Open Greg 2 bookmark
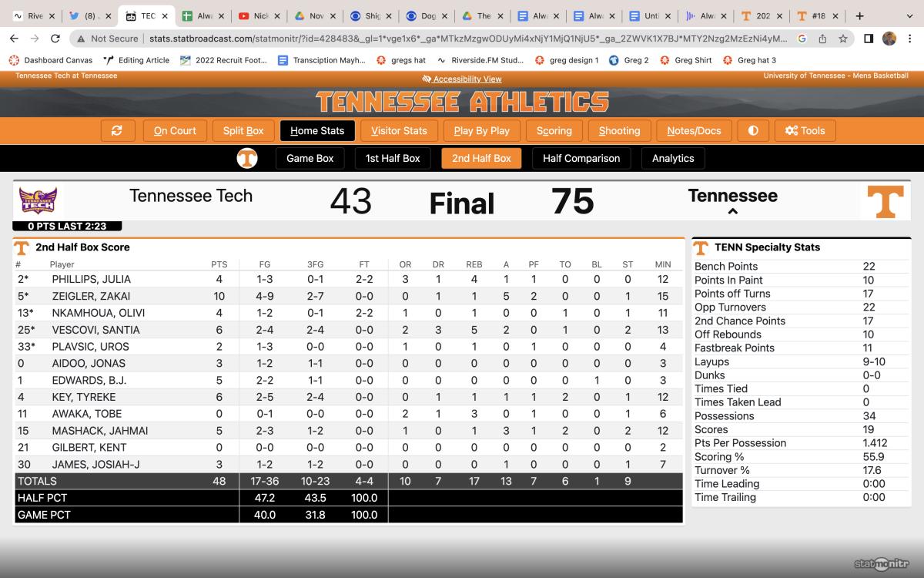The width and height of the screenshot is (924, 578). pyautogui.click(x=628, y=60)
